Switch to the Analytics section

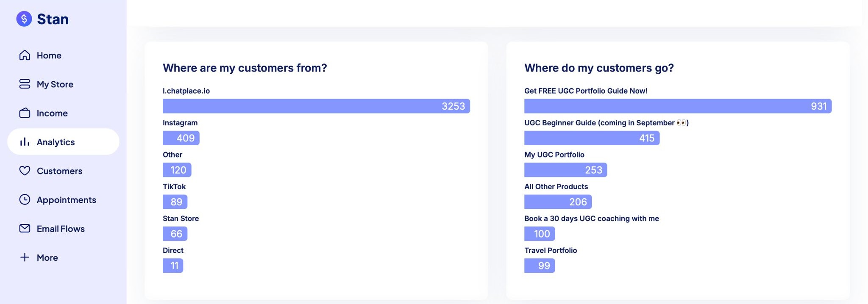click(x=56, y=142)
